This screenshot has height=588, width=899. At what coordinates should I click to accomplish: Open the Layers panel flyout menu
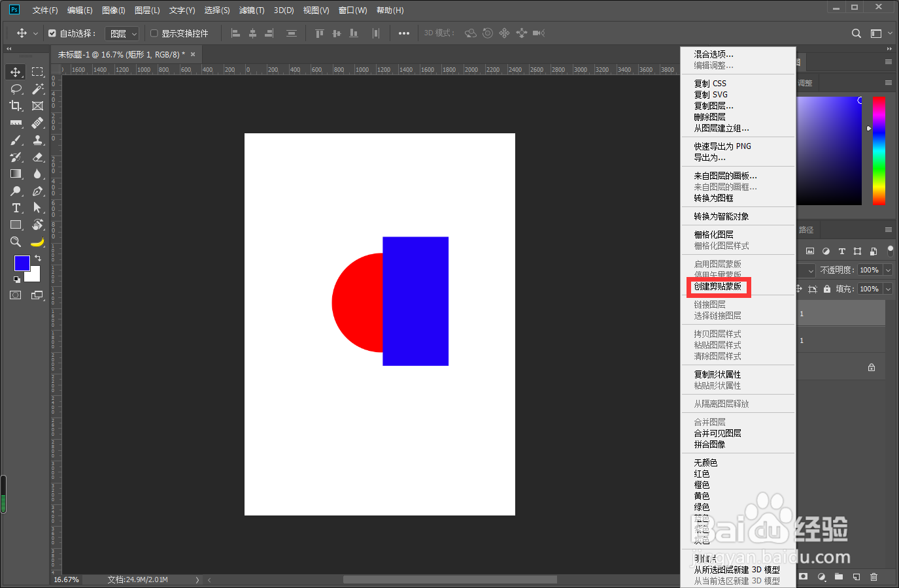889,230
